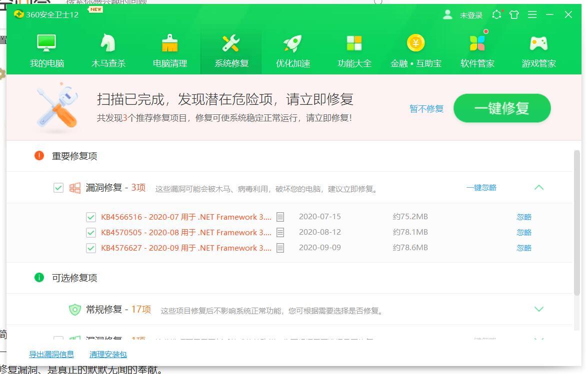The width and height of the screenshot is (588, 374).
Task: Click 导出漏洞信息 link
Action: 51,354
